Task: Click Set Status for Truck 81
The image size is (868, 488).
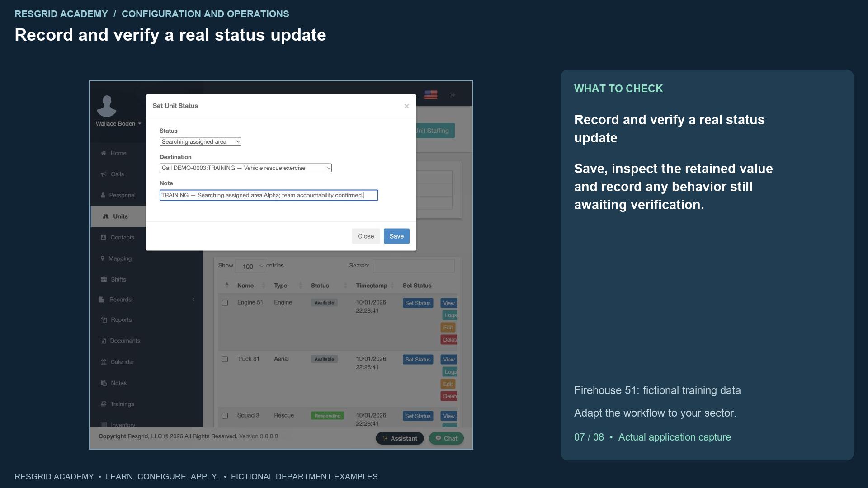Action: pyautogui.click(x=418, y=360)
